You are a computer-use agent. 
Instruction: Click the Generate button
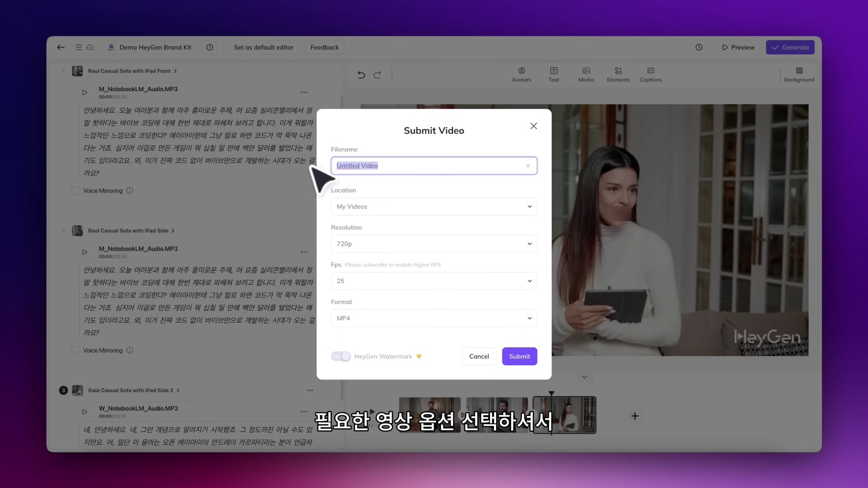790,47
